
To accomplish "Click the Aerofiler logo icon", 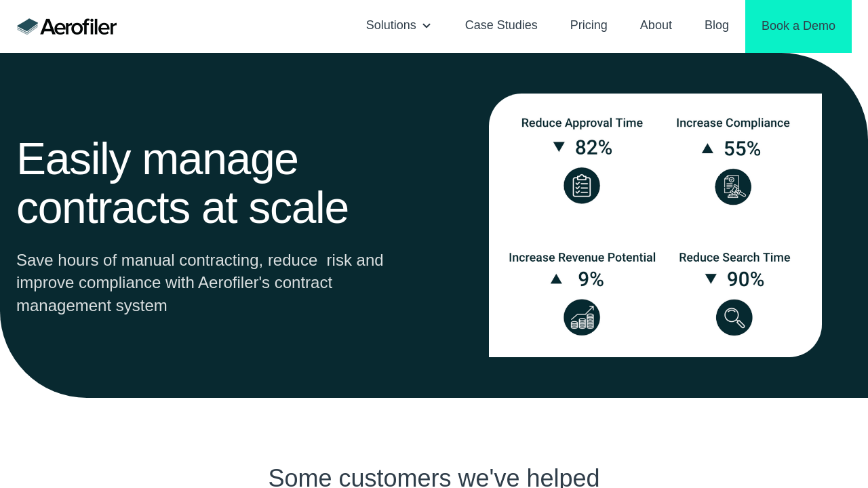I will (x=28, y=26).
